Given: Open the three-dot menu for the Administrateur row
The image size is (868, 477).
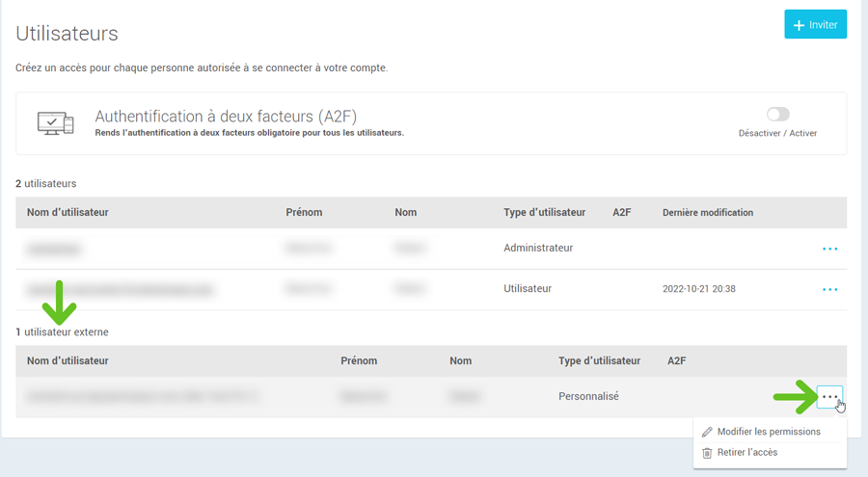Looking at the screenshot, I should (829, 249).
